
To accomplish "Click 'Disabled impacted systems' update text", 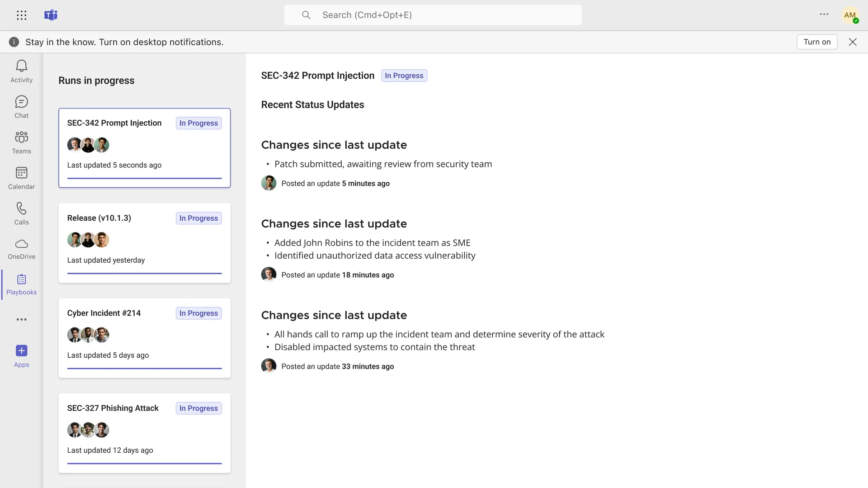I will point(374,347).
